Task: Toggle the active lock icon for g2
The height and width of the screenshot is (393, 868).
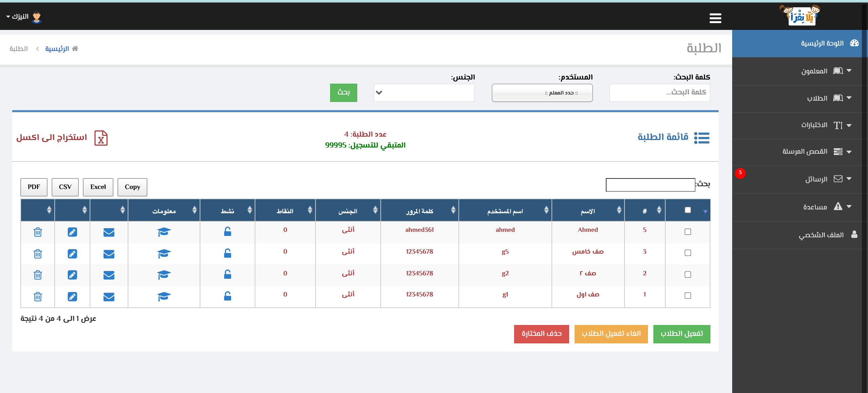Action: (x=228, y=274)
